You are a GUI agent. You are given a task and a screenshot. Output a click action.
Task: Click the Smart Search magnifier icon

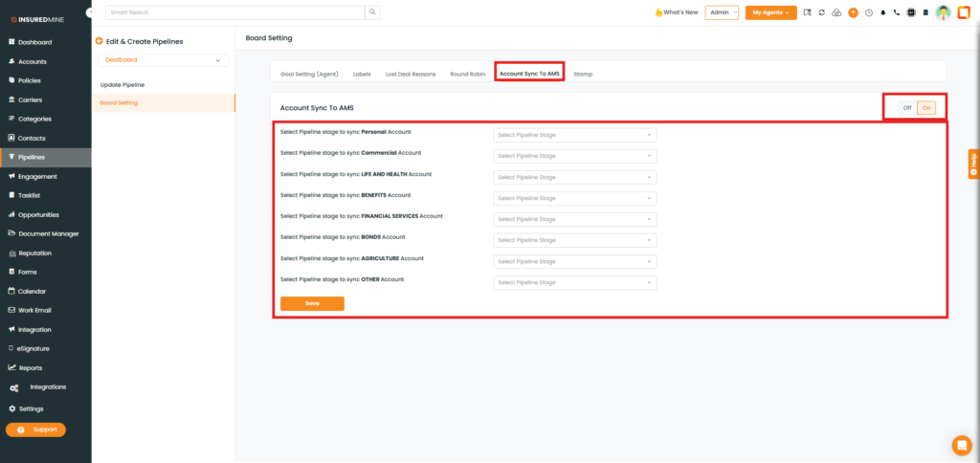[372, 12]
